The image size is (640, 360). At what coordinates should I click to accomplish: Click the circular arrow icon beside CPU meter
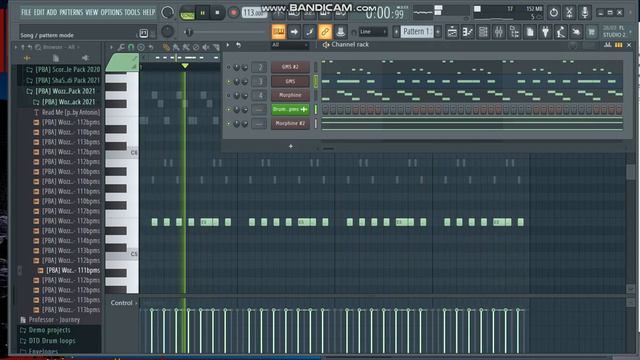[553, 13]
